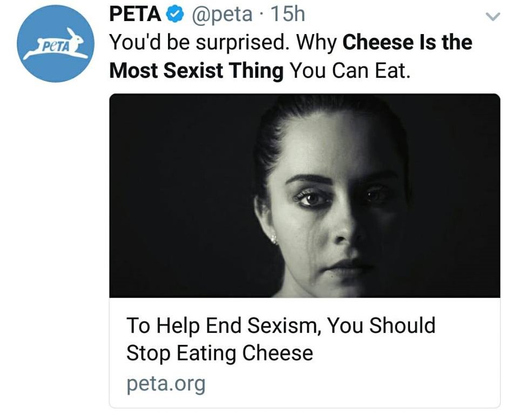Click the woman's earring in the photo
518x420 pixels.
pyautogui.click(x=274, y=238)
